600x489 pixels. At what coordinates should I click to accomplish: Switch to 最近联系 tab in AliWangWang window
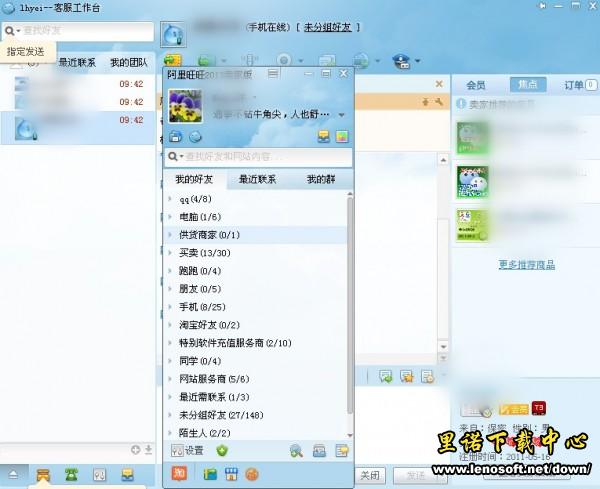(x=257, y=179)
